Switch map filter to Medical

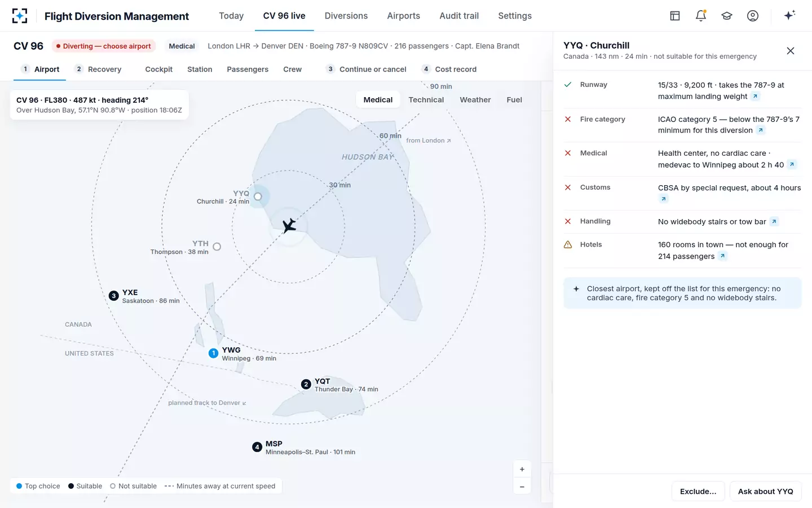click(x=378, y=100)
